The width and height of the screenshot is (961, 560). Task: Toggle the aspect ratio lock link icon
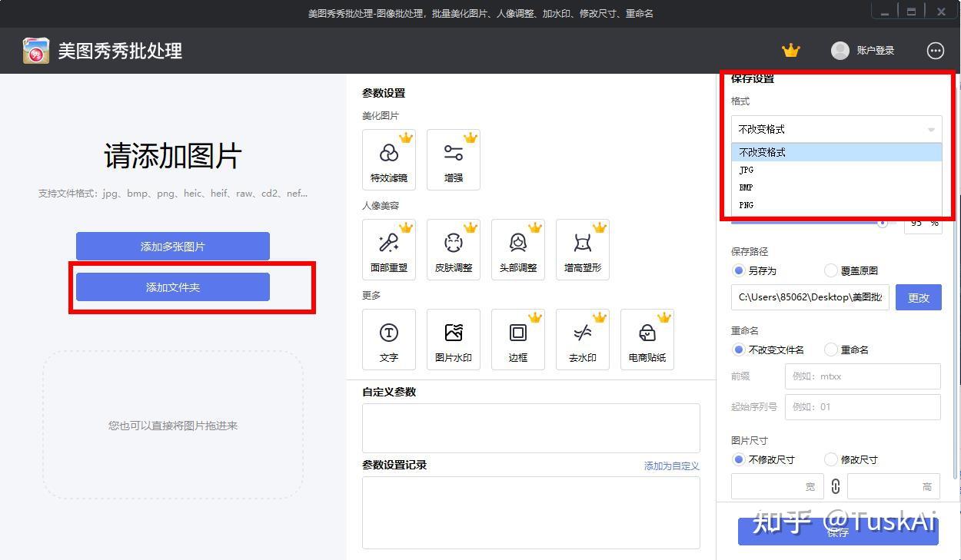coord(836,486)
